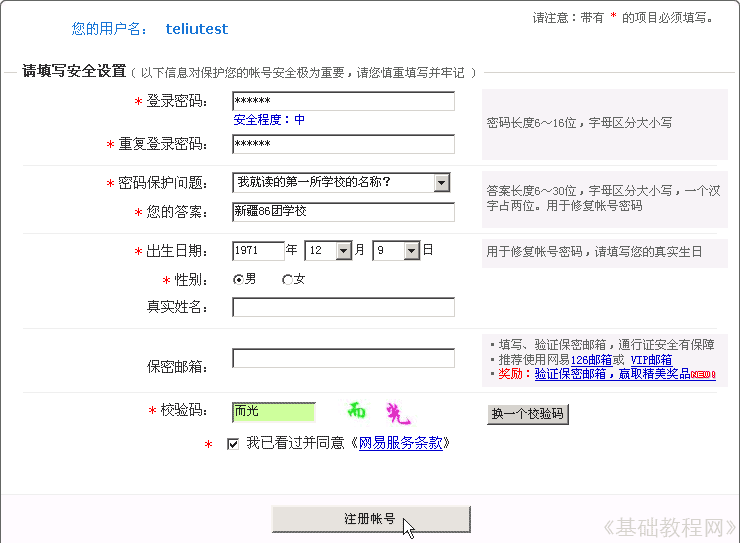Toggle the 我已看过并同意 agreement checkbox

coord(233,444)
